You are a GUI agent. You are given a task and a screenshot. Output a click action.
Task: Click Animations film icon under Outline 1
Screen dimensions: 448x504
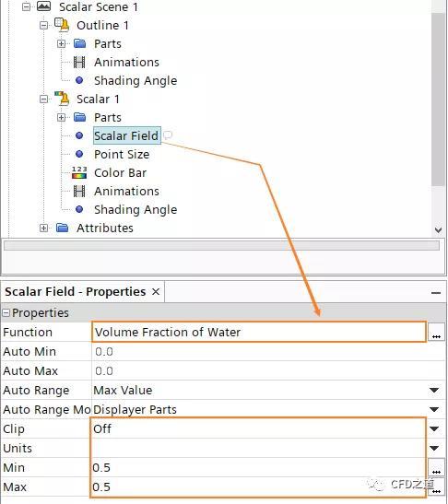[x=79, y=62]
